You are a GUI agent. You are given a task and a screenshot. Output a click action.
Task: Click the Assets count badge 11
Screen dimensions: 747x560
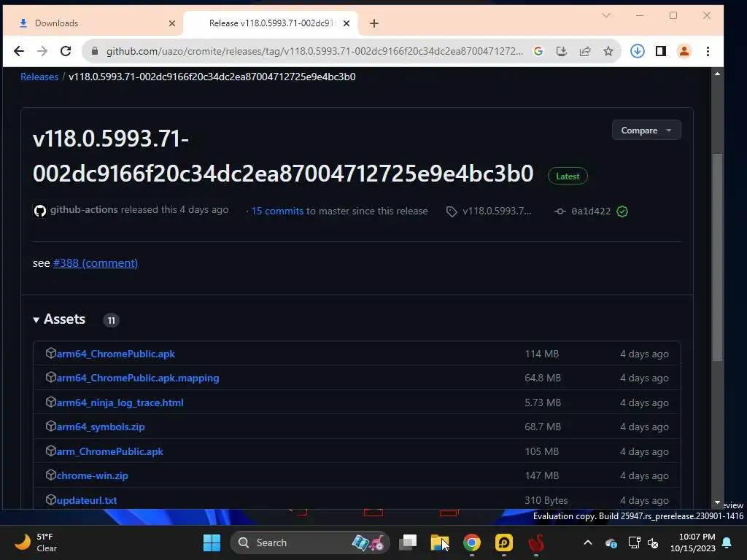[111, 321]
